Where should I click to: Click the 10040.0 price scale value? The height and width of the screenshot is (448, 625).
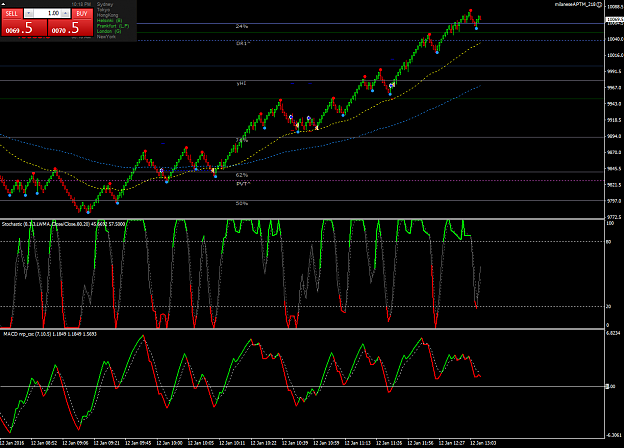[x=615, y=39]
